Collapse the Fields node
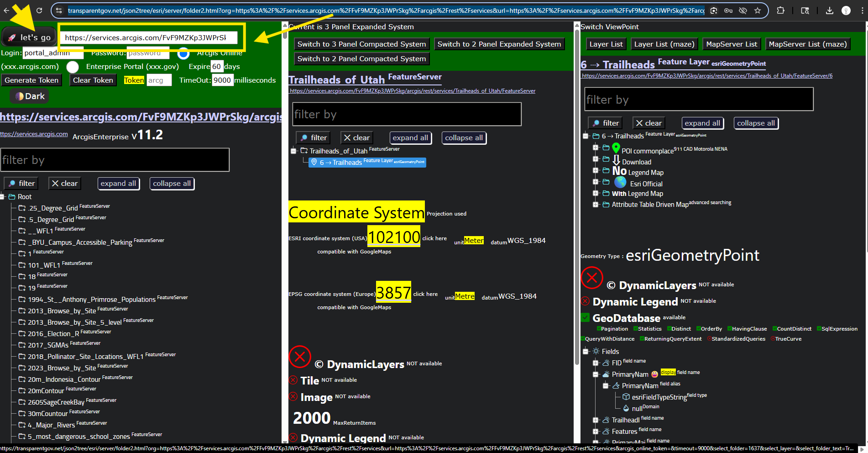 click(x=586, y=351)
